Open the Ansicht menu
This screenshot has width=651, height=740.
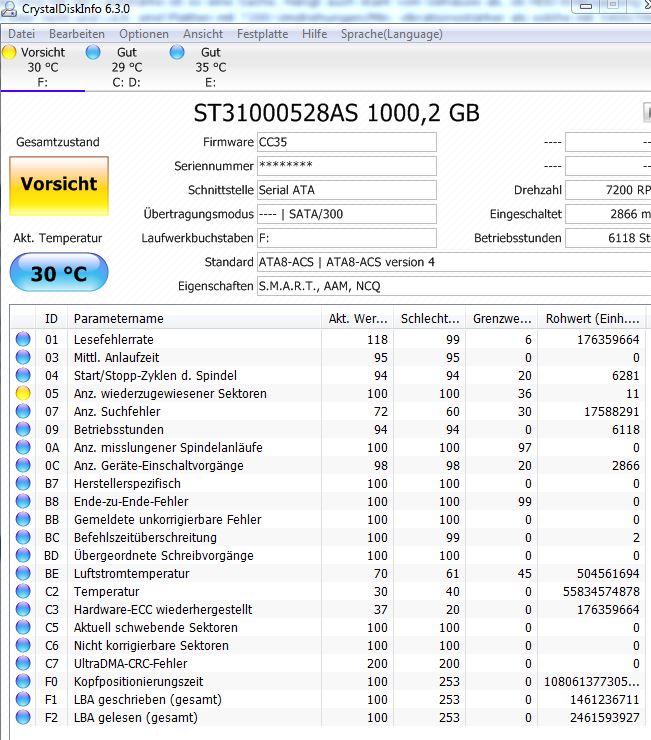[203, 34]
